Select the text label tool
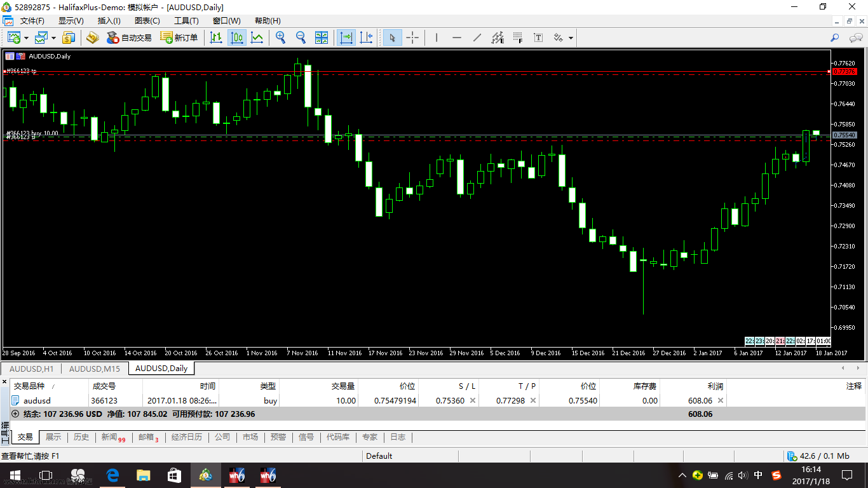 click(x=538, y=37)
